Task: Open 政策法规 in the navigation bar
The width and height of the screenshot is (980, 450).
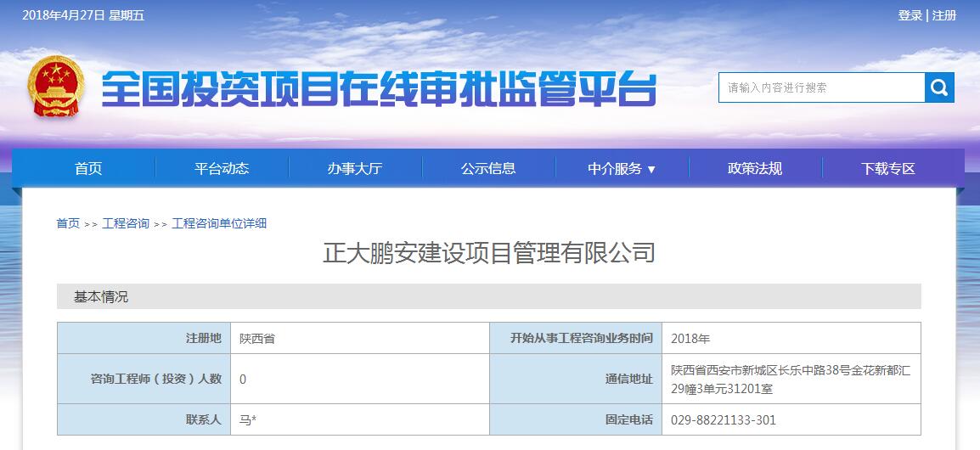Action: 755,168
